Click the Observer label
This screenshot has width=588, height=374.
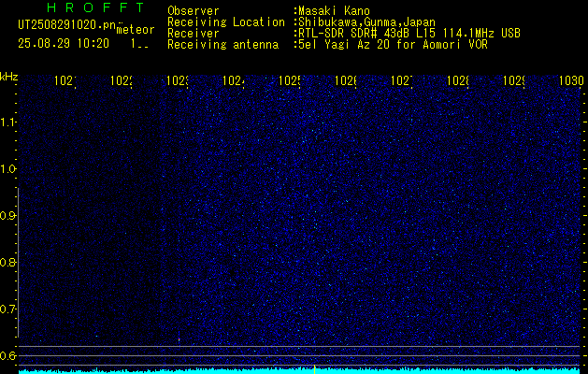click(194, 11)
